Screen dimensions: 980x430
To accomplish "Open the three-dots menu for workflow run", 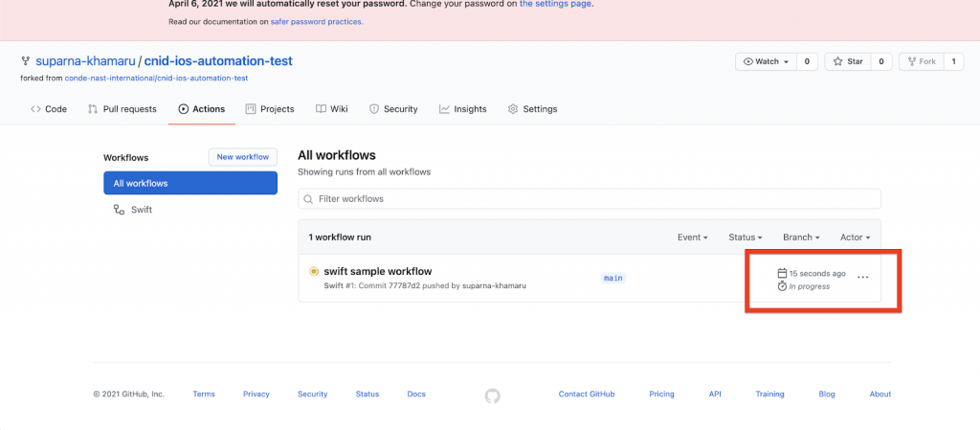I will click(862, 278).
